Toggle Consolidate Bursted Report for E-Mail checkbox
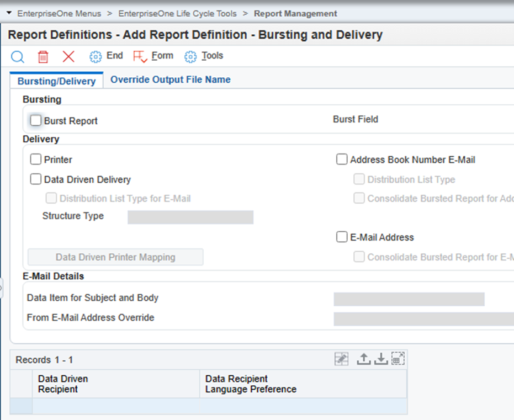Image resolution: width=514 pixels, height=420 pixels. (x=359, y=257)
